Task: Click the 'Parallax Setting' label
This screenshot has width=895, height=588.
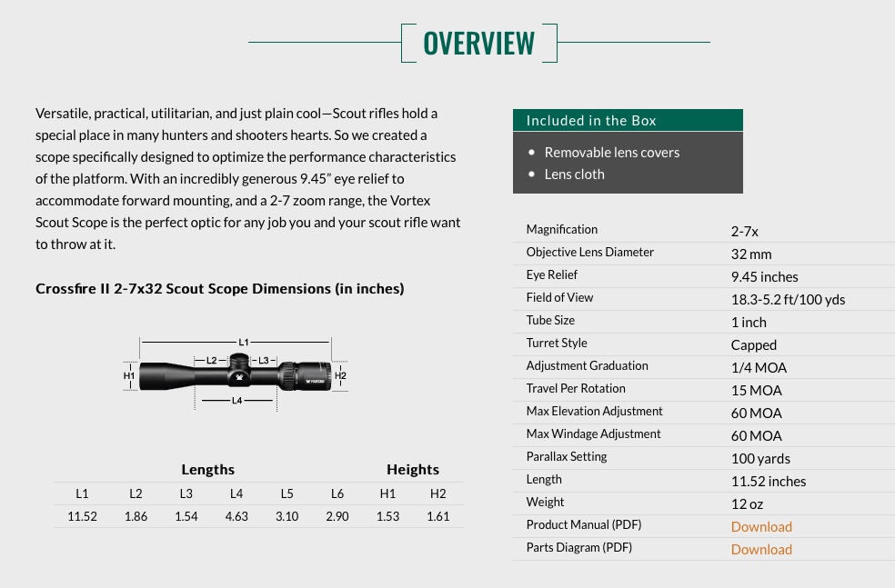Action: (567, 456)
